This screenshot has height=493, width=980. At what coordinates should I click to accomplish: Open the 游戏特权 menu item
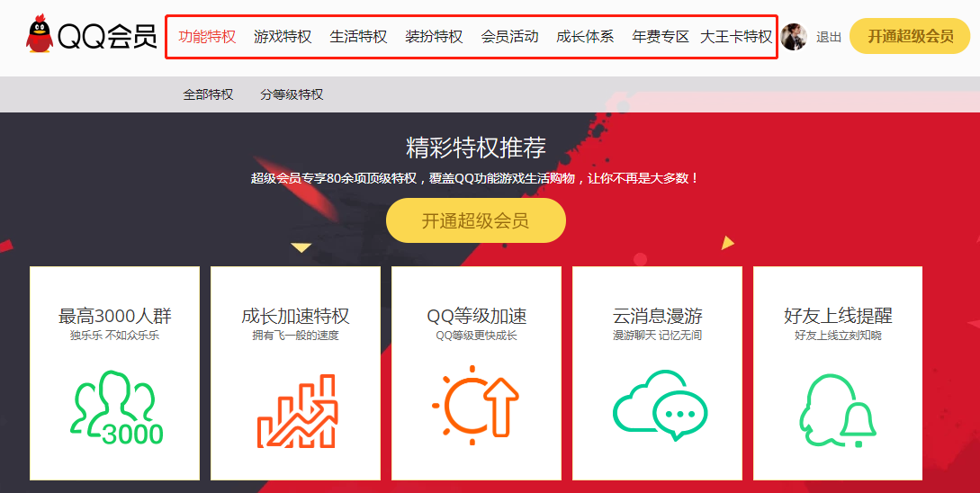(x=283, y=37)
